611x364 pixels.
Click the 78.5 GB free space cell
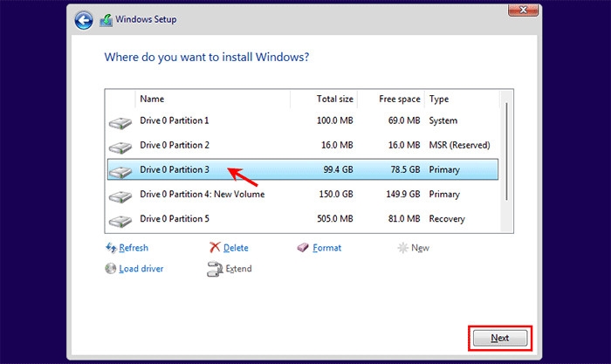click(x=406, y=170)
